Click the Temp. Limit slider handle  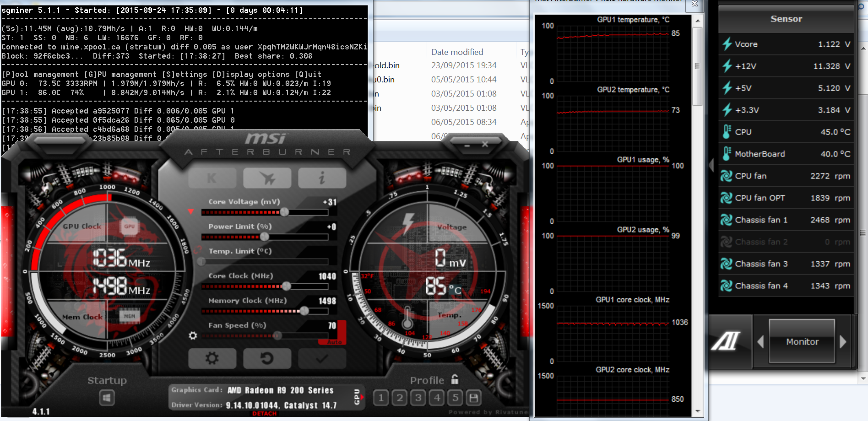201,261
